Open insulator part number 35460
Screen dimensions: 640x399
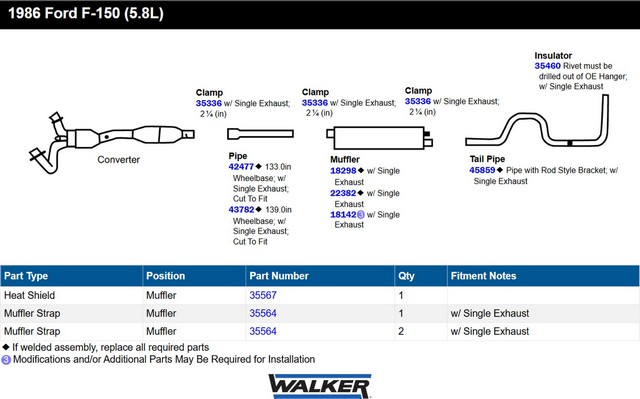(x=548, y=66)
